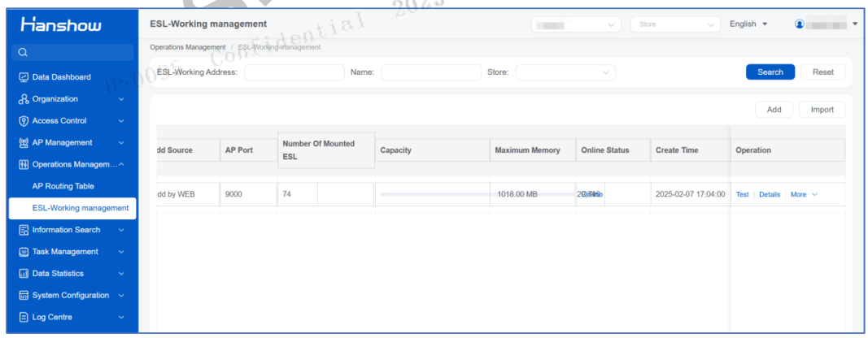Expand the Task Management menu chevron

(121, 252)
